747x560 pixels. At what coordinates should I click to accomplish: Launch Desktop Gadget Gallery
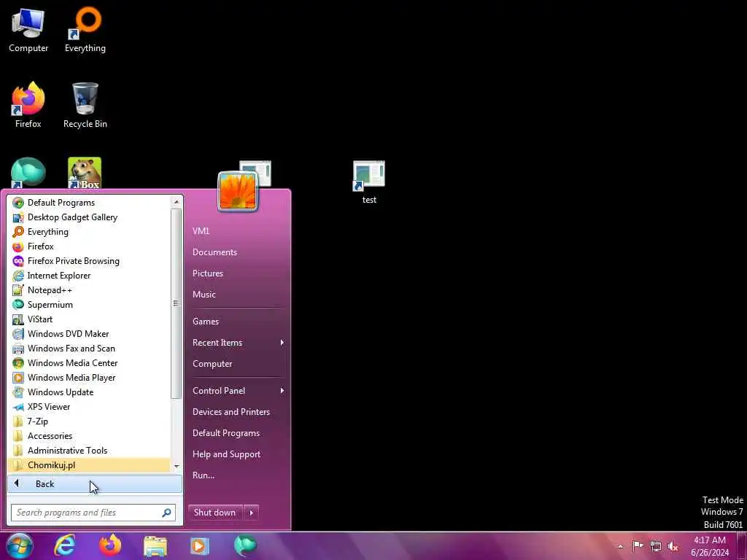[x=89, y=217]
